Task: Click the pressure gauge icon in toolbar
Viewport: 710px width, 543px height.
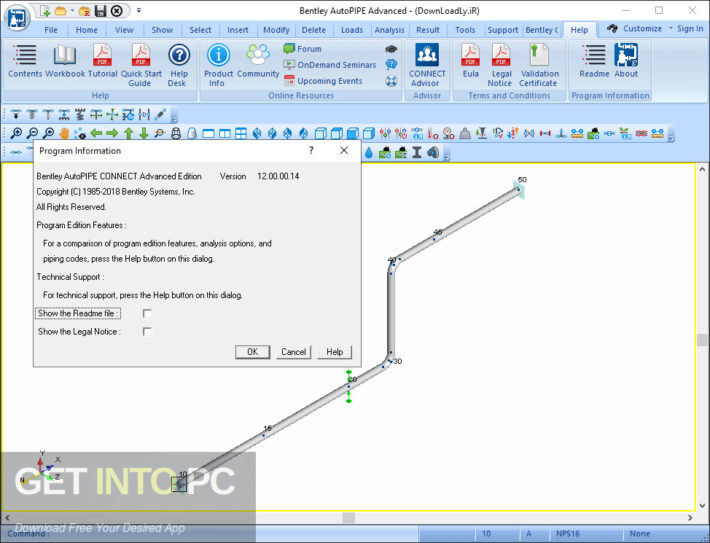Action: [x=448, y=133]
